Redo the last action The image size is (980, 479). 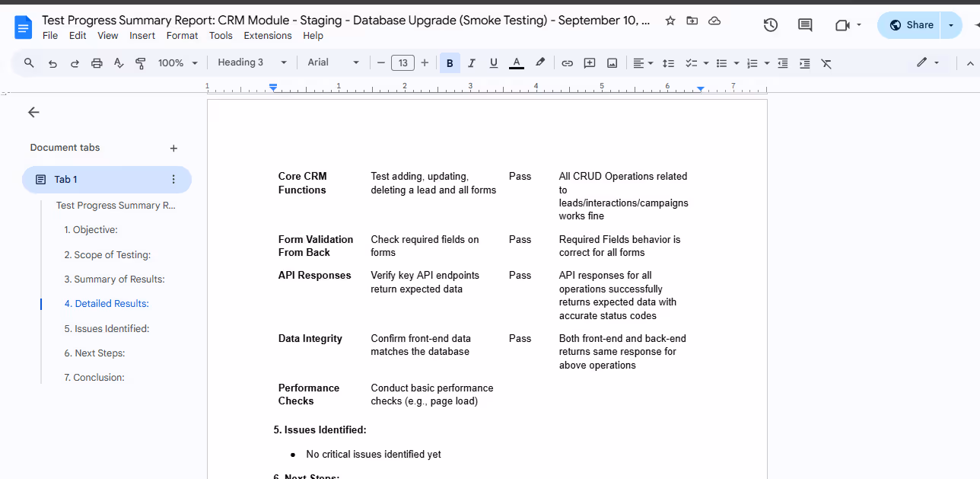click(x=75, y=63)
